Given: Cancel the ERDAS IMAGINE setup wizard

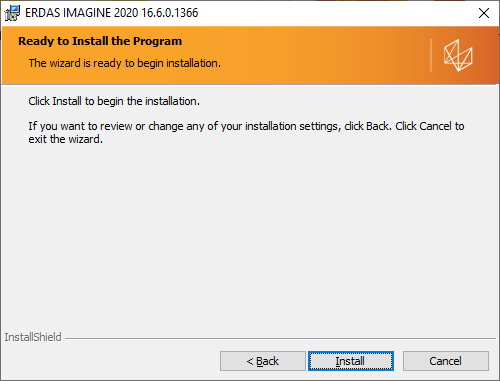Looking at the screenshot, I should coord(446,361).
